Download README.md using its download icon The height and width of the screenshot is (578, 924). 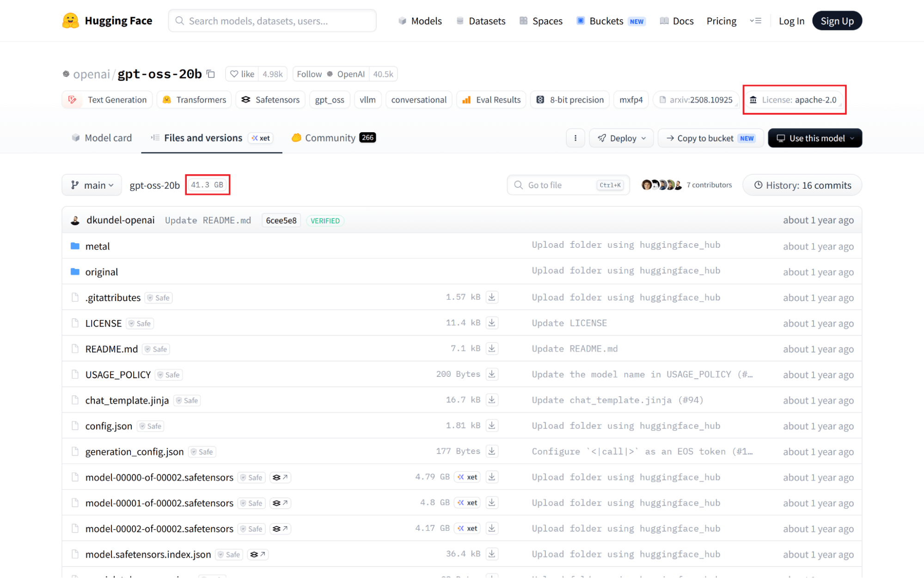click(x=492, y=349)
